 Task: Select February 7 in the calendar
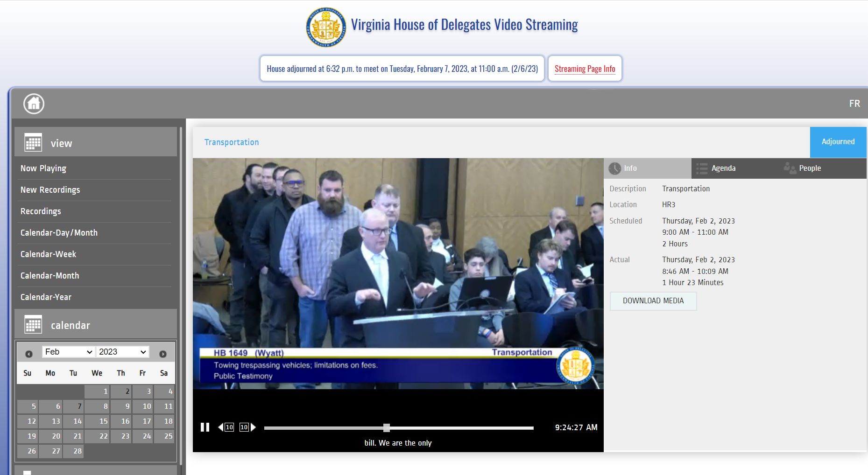click(74, 406)
